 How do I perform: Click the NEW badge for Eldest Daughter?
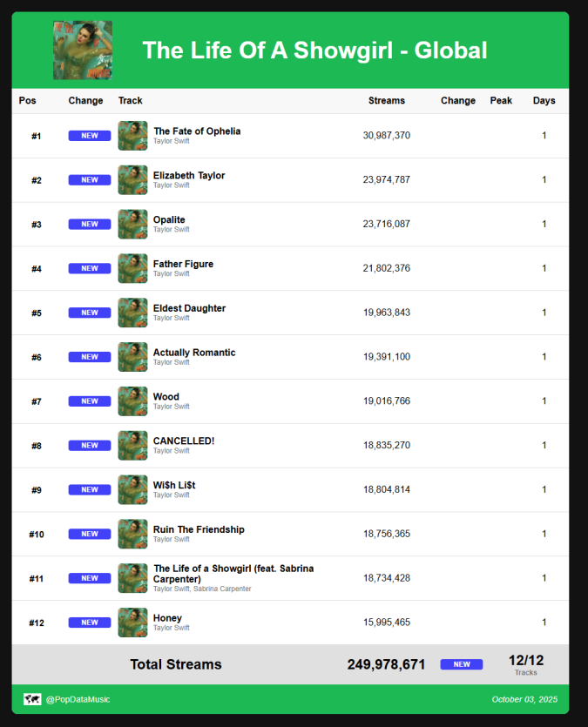click(90, 313)
